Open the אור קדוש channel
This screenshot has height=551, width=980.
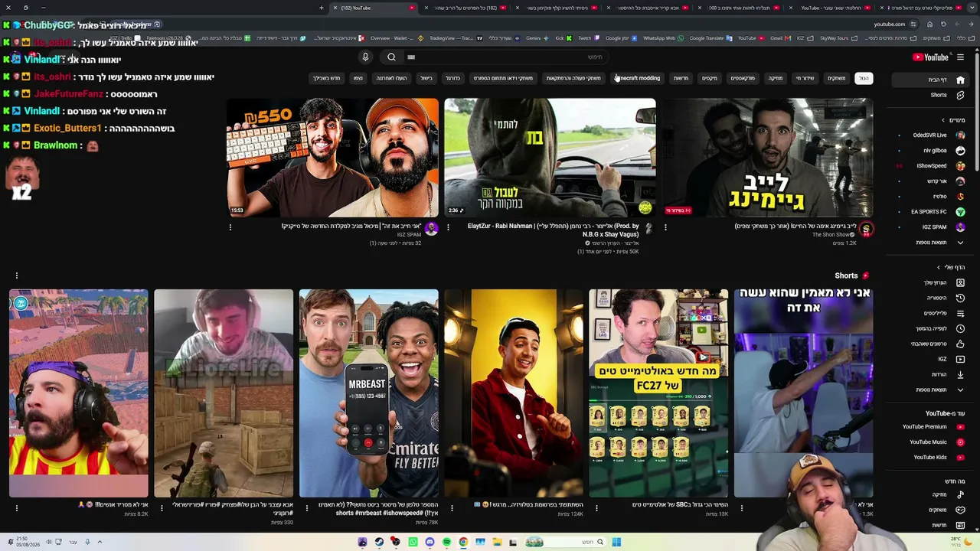pos(930,181)
